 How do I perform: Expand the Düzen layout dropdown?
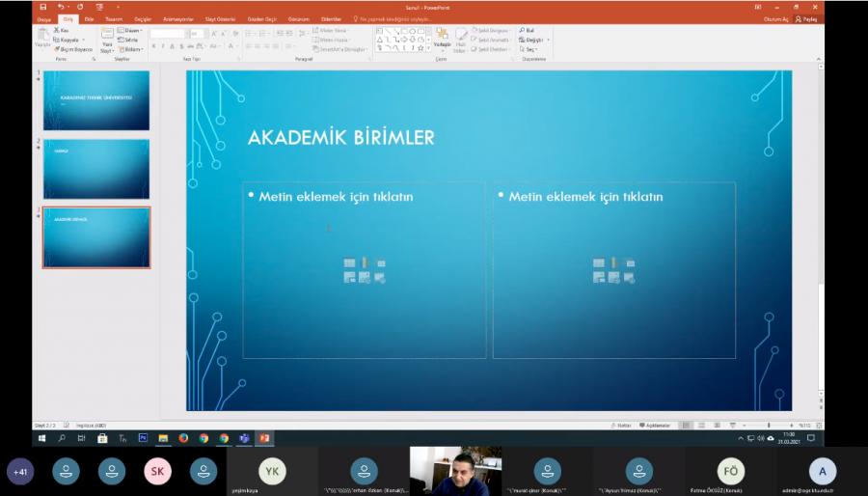point(132,30)
